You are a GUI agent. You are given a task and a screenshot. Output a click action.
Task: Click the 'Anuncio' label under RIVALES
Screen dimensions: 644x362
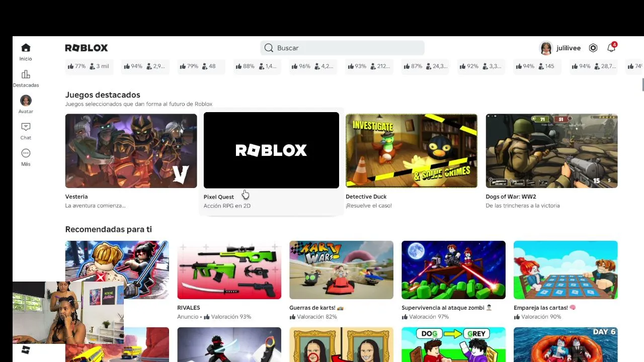[x=188, y=317]
